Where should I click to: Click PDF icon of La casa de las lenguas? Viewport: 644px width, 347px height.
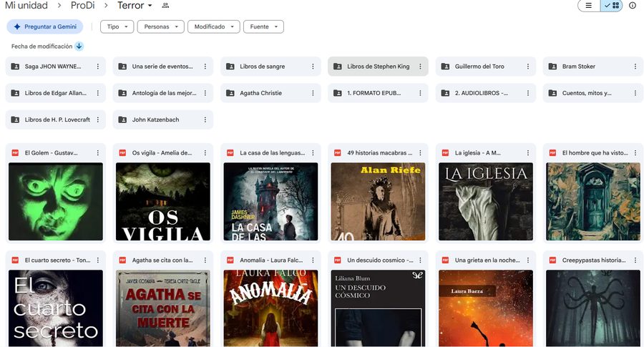click(x=230, y=153)
